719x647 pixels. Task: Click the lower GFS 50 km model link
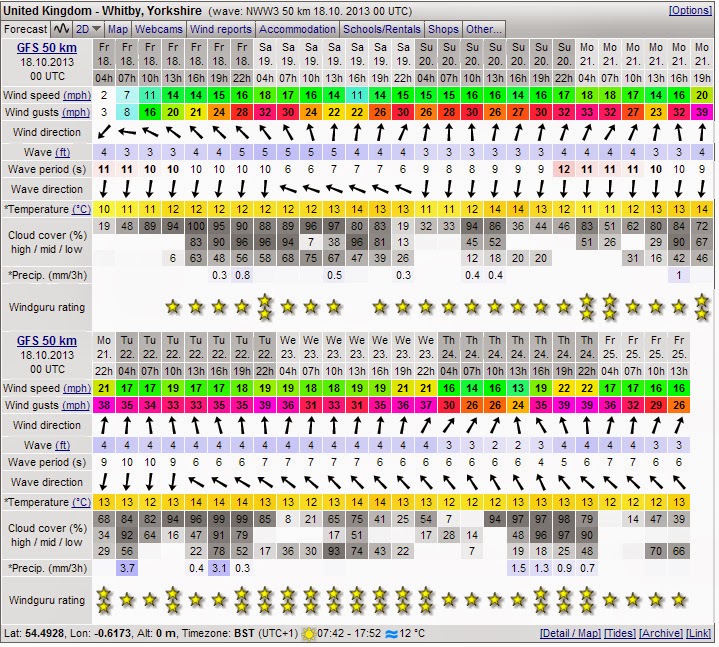coord(47,341)
